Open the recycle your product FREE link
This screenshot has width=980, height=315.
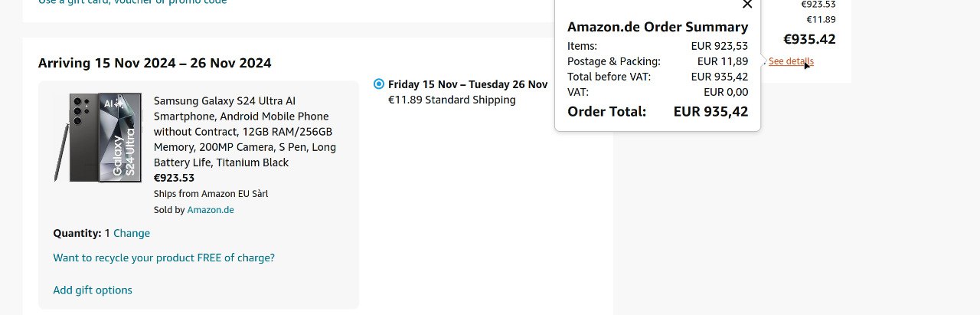coord(164,258)
